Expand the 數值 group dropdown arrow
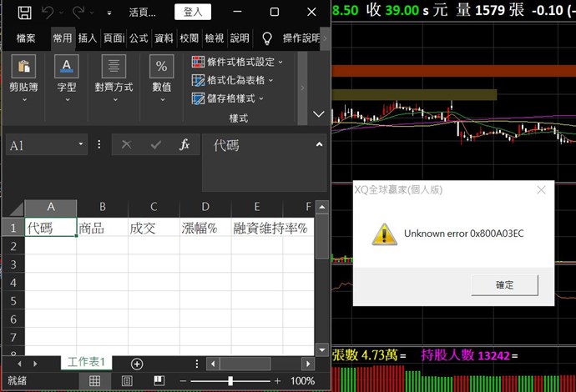 pyautogui.click(x=163, y=100)
